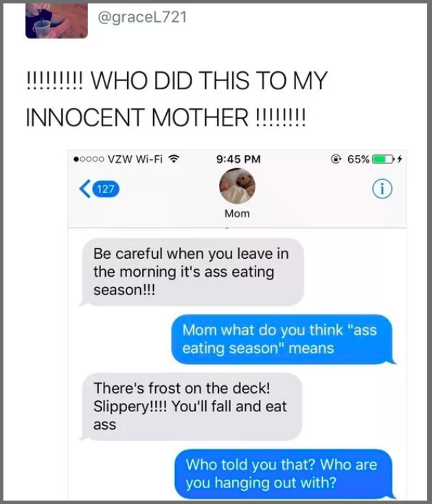The width and height of the screenshot is (432, 504).
Task: Open Mom's contact photo
Action: click(237, 186)
